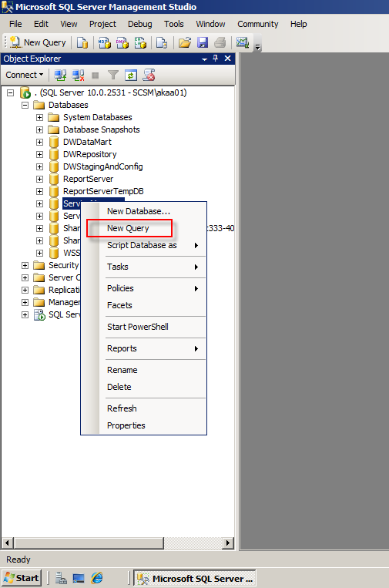389x588 pixels.
Task: Click the Open File folder icon
Action: (184, 42)
